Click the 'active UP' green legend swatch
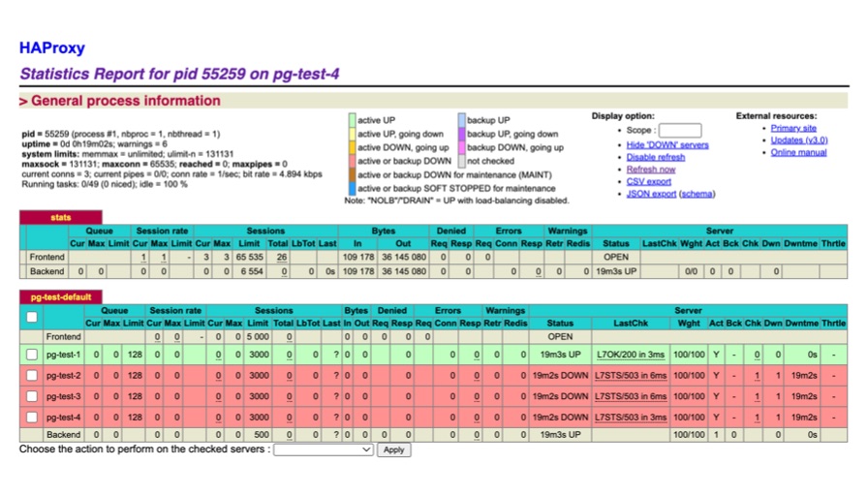This screenshot has height=496, width=868. tap(353, 120)
